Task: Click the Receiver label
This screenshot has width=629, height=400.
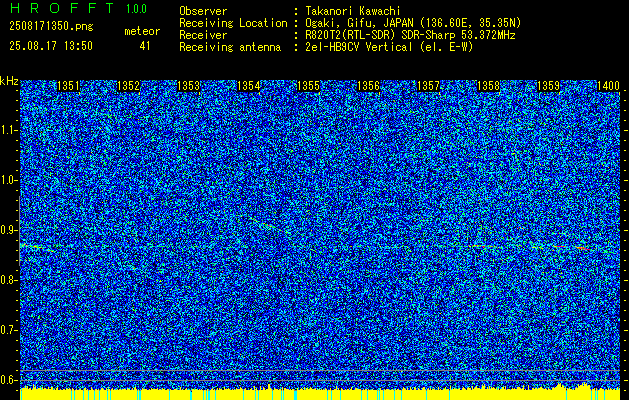Action: coord(203,35)
